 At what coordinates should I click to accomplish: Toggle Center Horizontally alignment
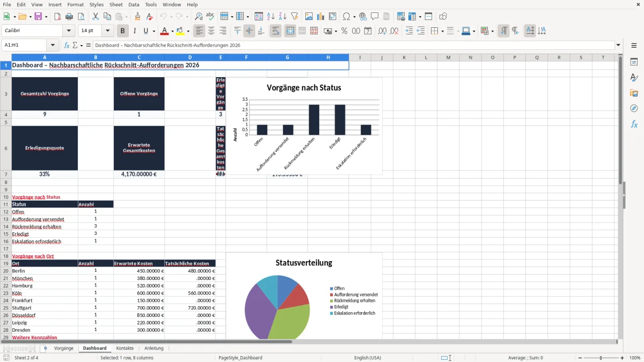tap(211, 31)
